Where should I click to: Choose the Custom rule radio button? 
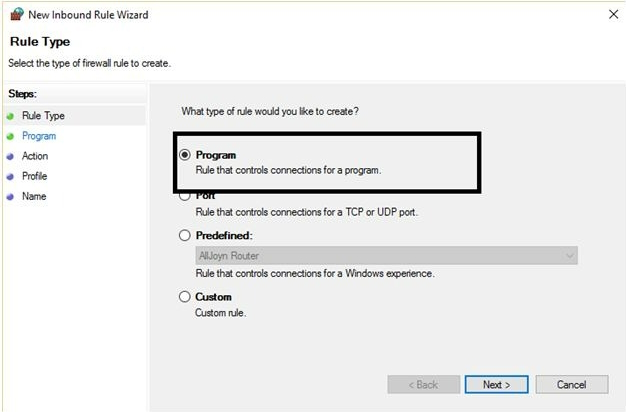click(x=184, y=297)
